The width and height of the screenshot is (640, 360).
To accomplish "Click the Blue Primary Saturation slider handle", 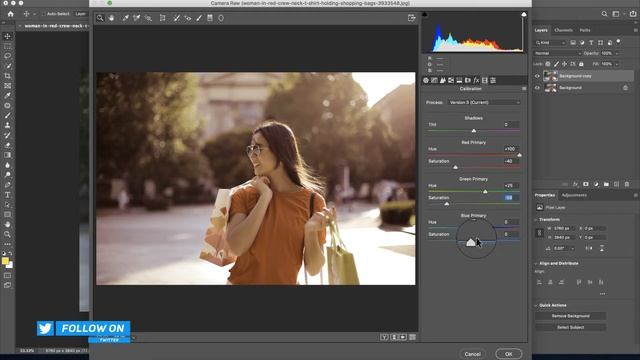I will (471, 243).
